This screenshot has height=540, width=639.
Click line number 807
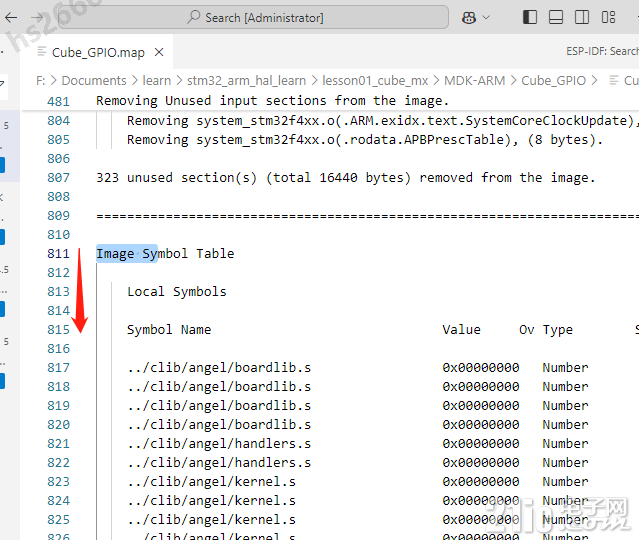[x=58, y=178]
